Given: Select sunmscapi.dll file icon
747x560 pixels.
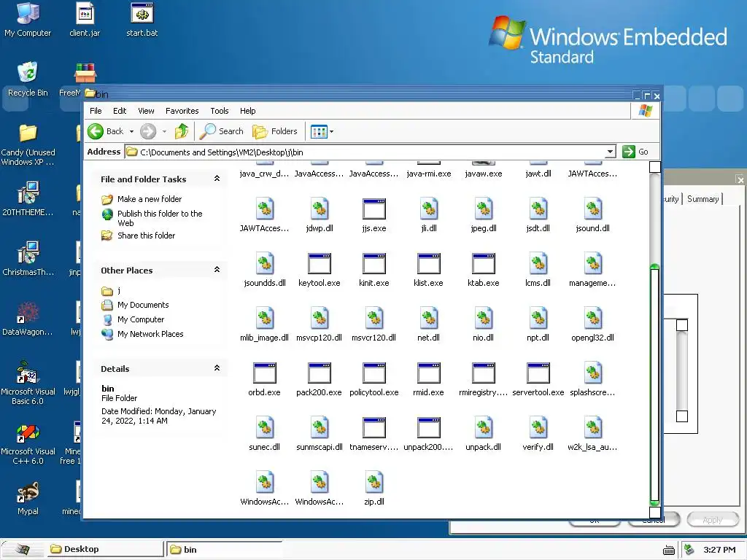Looking at the screenshot, I should coord(320,427).
